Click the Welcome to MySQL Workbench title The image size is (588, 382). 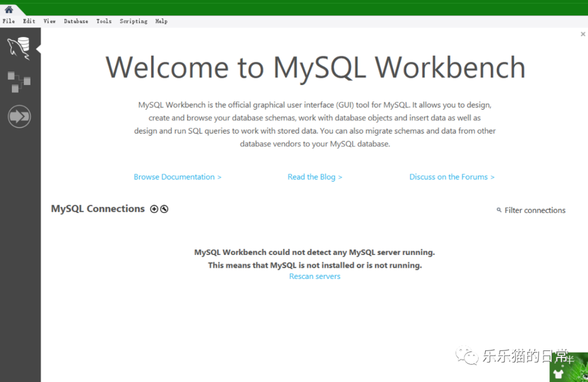(x=315, y=68)
